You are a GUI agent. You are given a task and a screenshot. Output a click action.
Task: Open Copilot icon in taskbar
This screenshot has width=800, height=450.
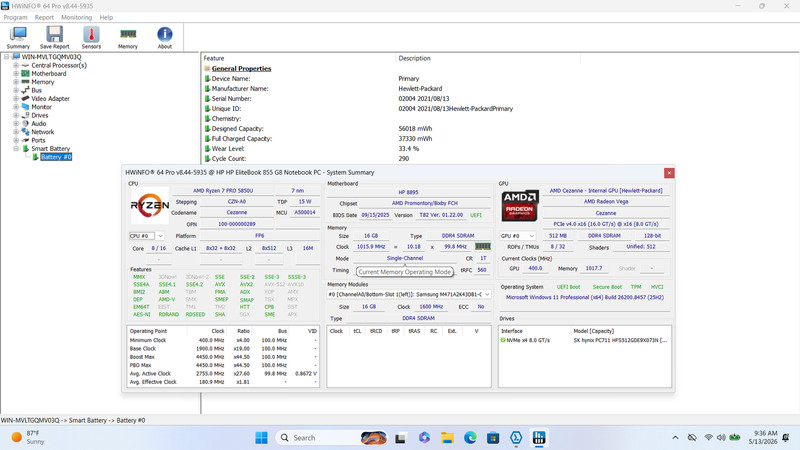click(424, 438)
